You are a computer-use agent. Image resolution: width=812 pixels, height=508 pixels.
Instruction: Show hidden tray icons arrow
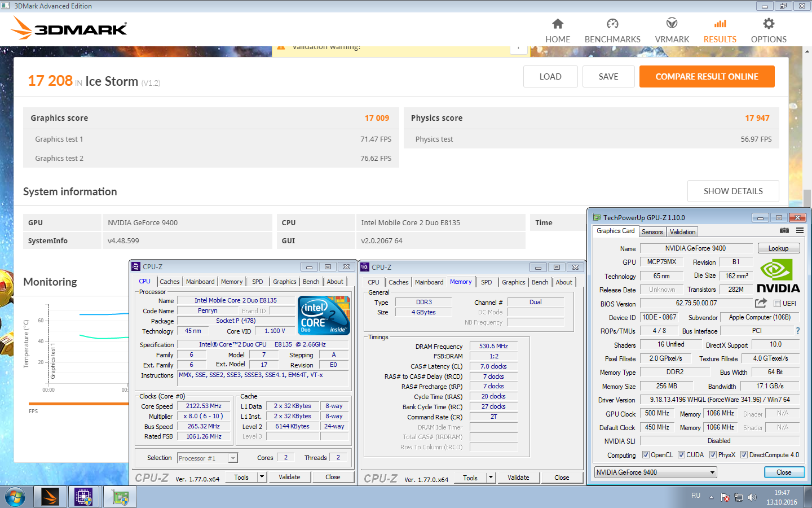[x=711, y=497]
